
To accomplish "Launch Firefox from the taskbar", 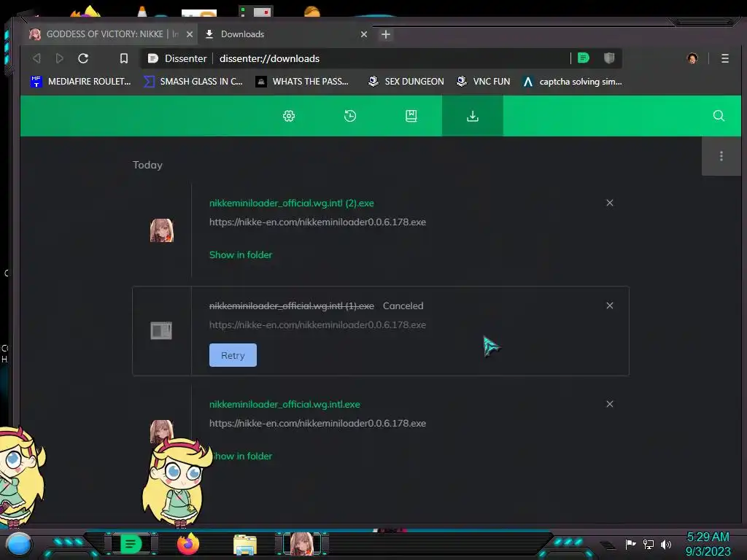I will coord(188,544).
